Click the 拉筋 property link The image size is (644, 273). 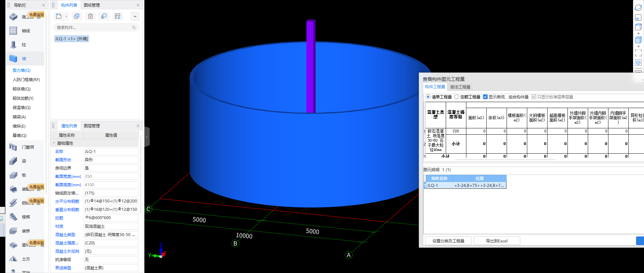click(59, 218)
